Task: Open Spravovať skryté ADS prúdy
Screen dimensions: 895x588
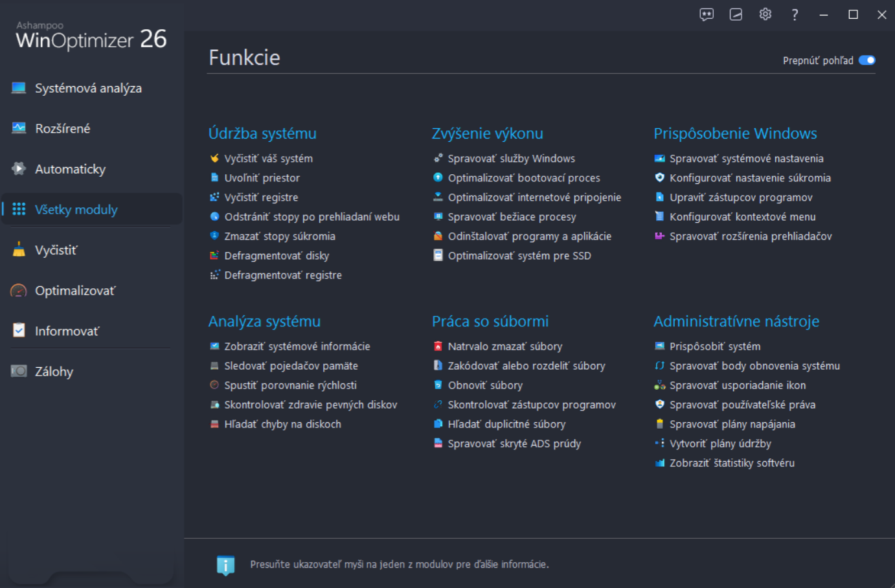Action: pyautogui.click(x=514, y=444)
